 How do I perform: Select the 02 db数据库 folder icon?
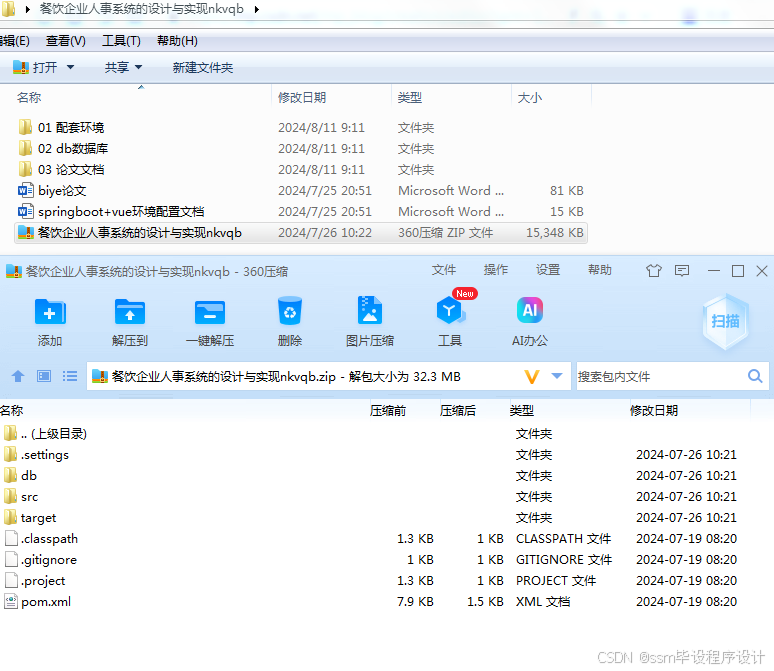tap(25, 148)
